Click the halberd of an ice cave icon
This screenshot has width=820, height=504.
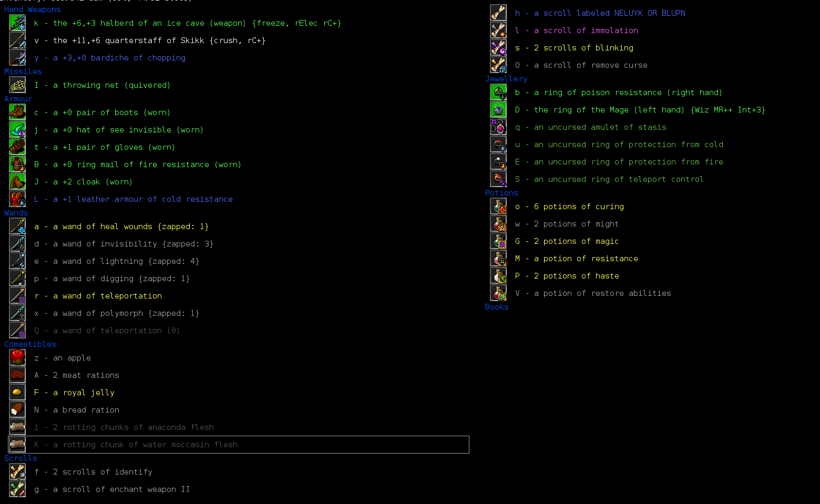click(x=17, y=23)
